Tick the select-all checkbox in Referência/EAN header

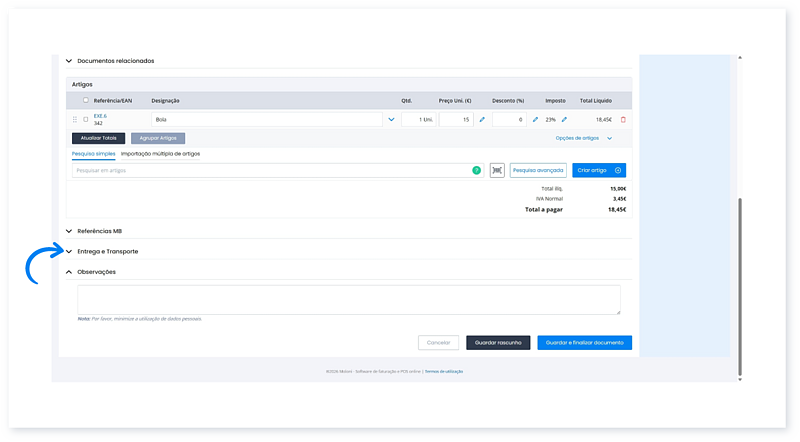(x=86, y=100)
